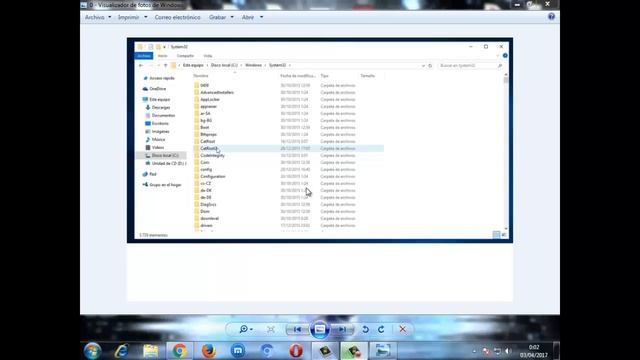
Task: Open the taskbar clock showing 0:02
Action: click(534, 351)
